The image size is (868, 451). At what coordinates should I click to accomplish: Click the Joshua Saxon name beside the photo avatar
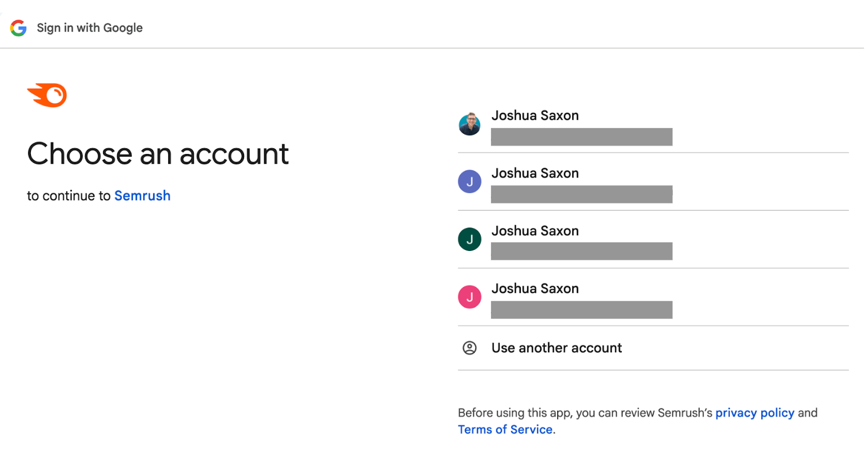pos(535,115)
